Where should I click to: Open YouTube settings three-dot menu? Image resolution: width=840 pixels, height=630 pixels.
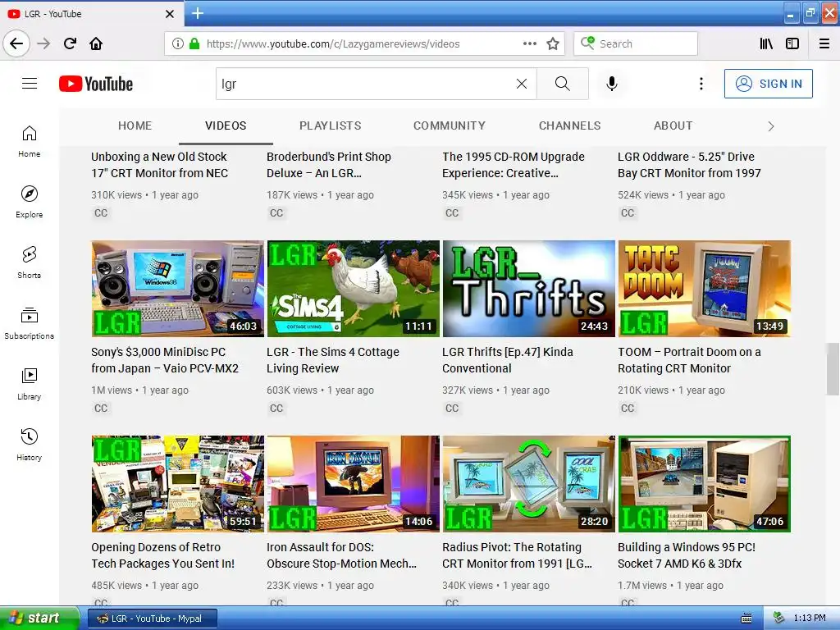click(x=701, y=84)
